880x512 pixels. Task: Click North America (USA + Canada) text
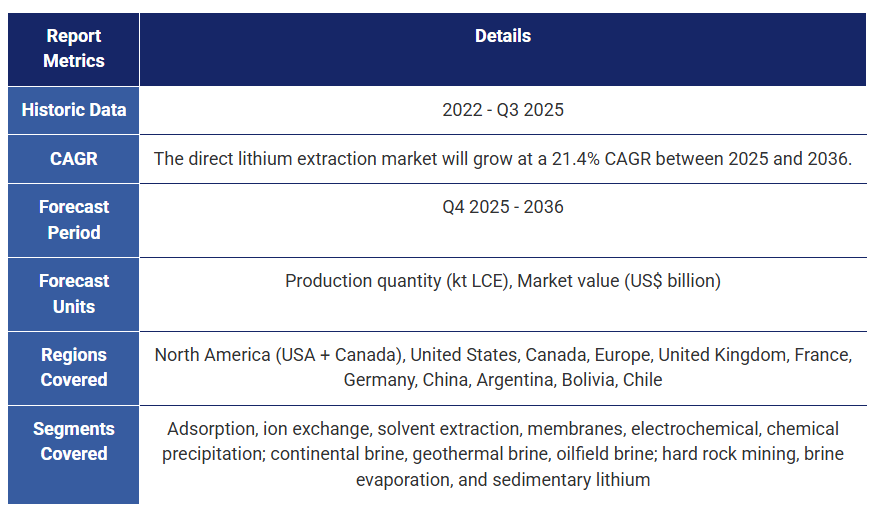pos(277,355)
